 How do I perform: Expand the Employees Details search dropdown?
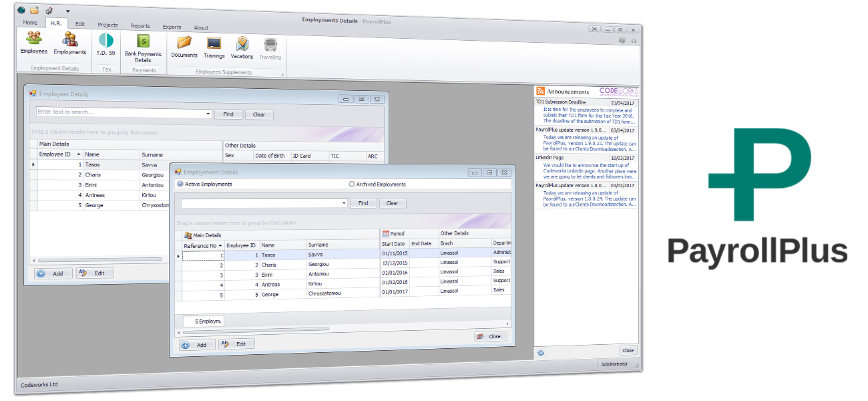(x=208, y=114)
